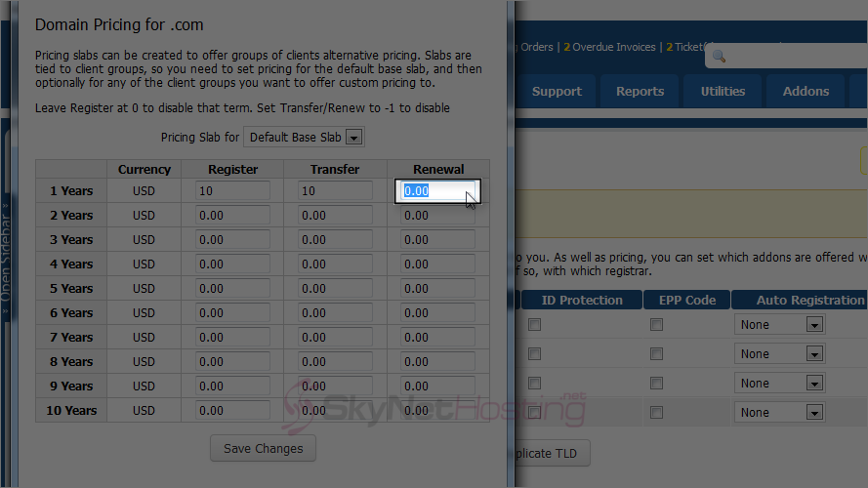Open the Pricing Slab dropdown
Viewport: 868px width, 488px height.
click(x=304, y=138)
